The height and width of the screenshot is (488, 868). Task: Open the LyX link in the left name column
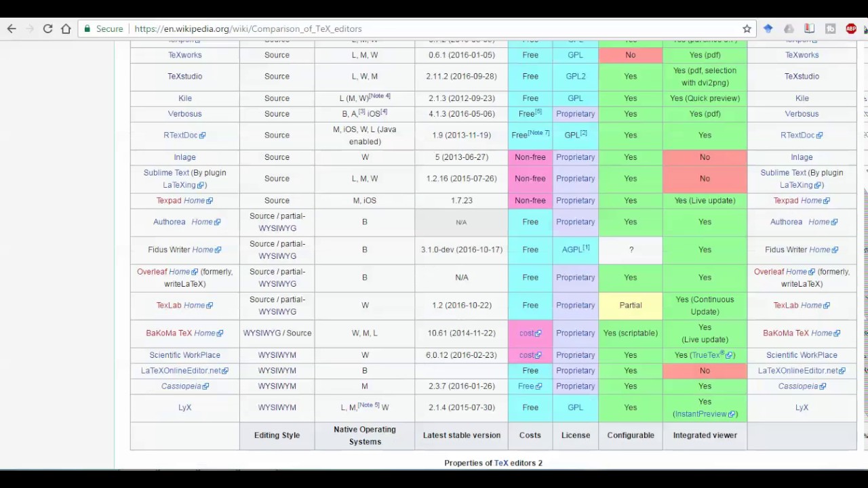tap(184, 407)
